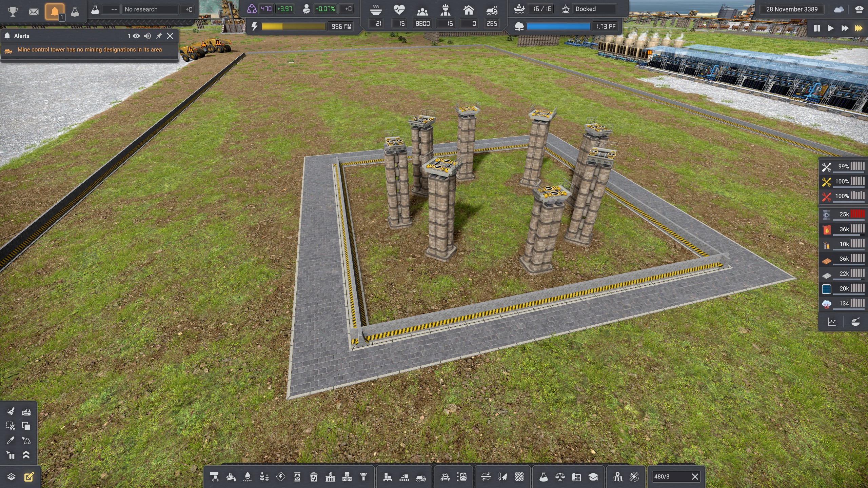Select the surface paving tool

(x=519, y=477)
